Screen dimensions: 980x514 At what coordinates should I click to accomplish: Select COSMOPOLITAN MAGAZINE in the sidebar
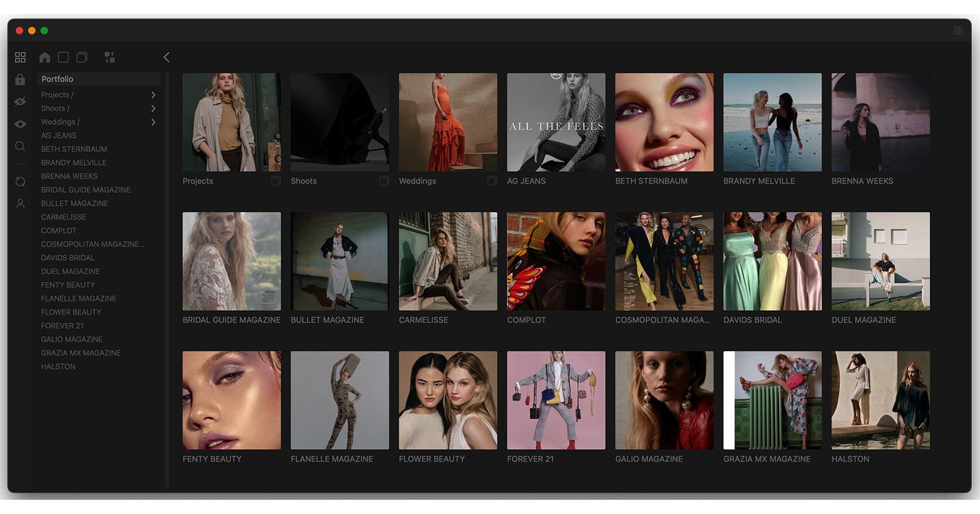92,244
